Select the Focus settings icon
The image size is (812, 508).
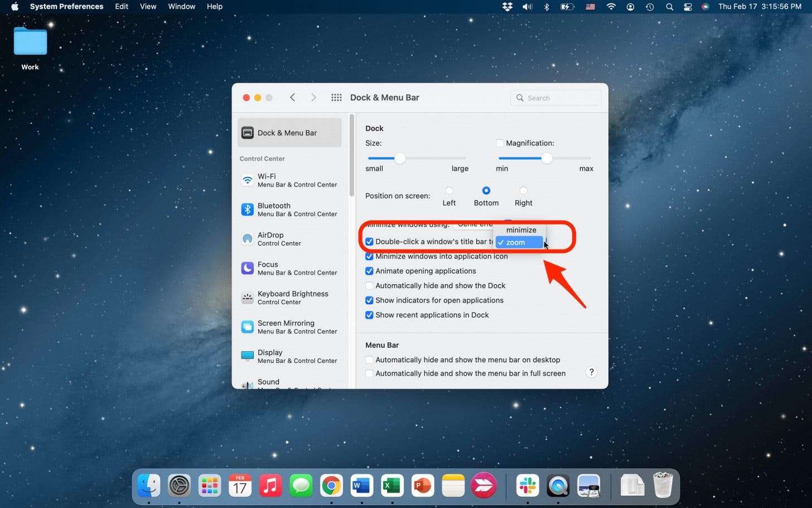tap(268, 268)
